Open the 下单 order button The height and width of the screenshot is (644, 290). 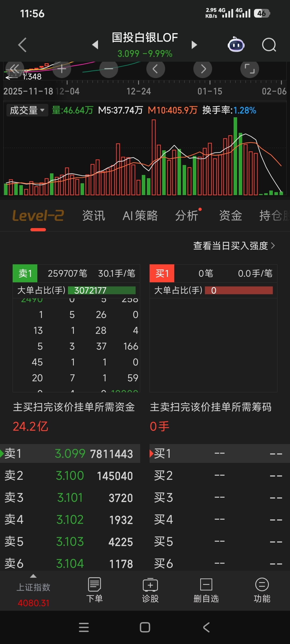click(95, 590)
